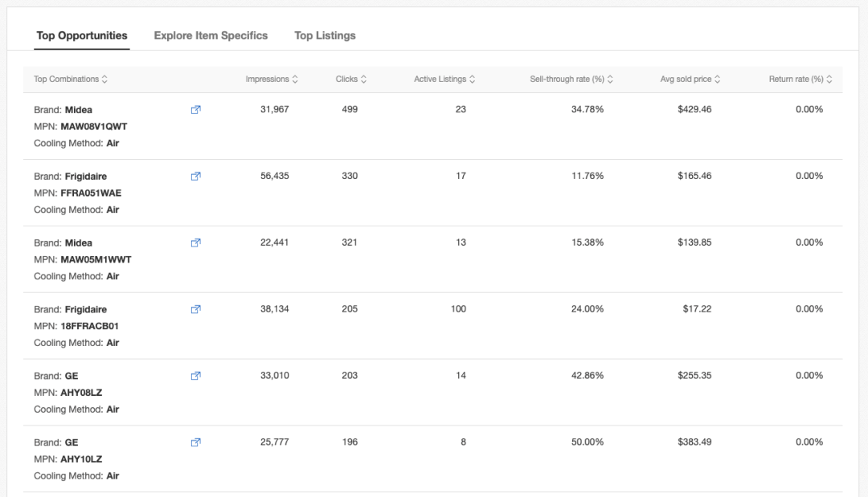Image resolution: width=868 pixels, height=497 pixels.
Task: Click the clicks value 203
Action: [350, 376]
